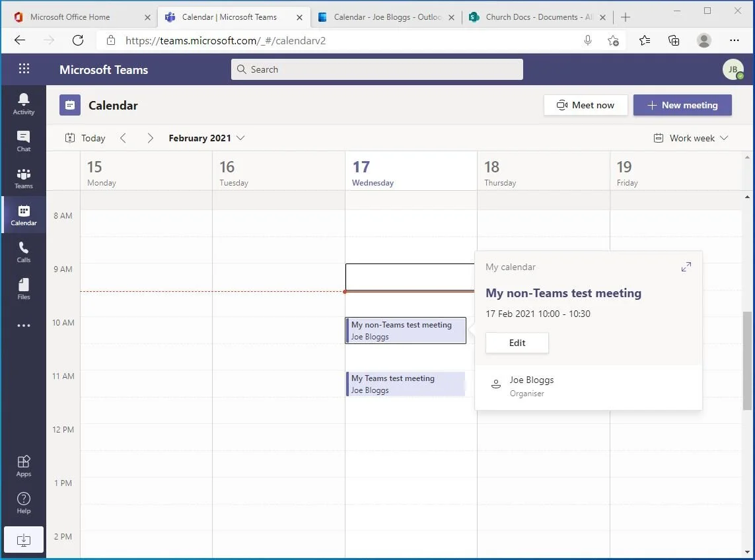
Task: Click Edit in the meeting popup
Action: coord(517,343)
